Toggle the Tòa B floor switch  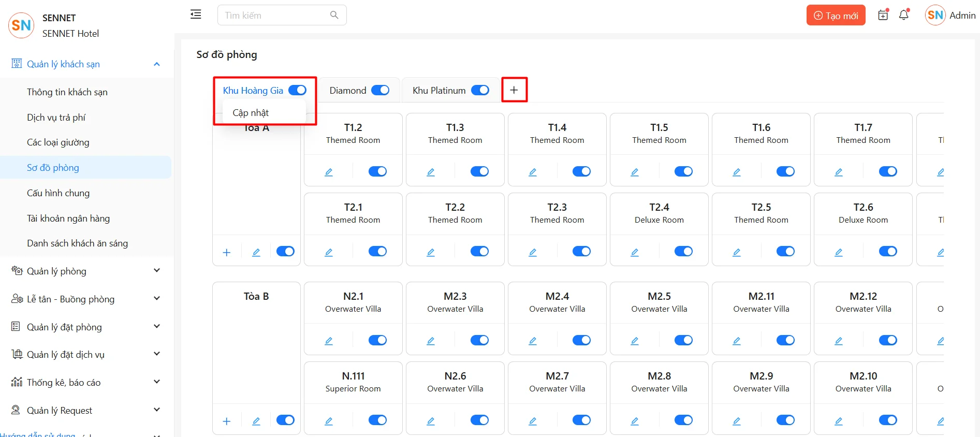click(x=285, y=420)
